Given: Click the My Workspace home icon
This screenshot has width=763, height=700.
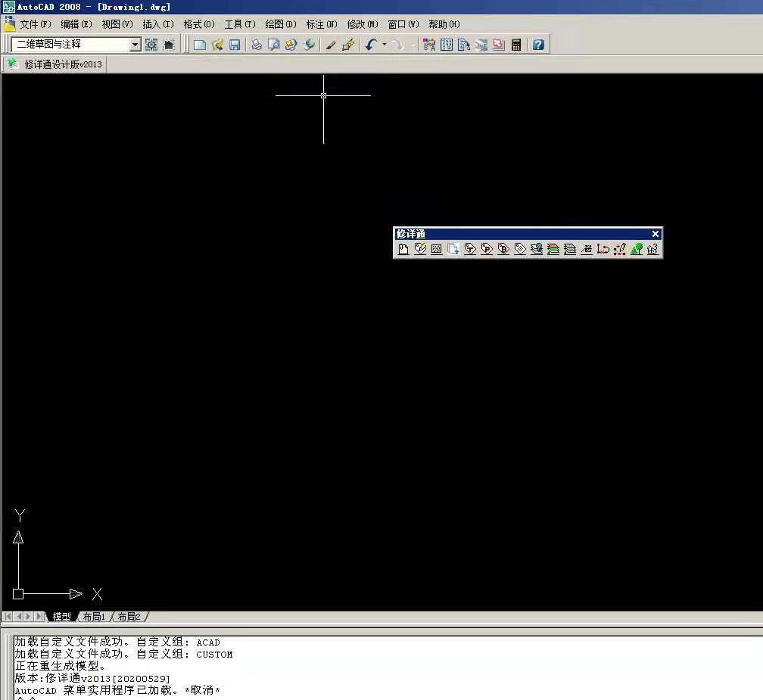Looking at the screenshot, I should click(169, 45).
